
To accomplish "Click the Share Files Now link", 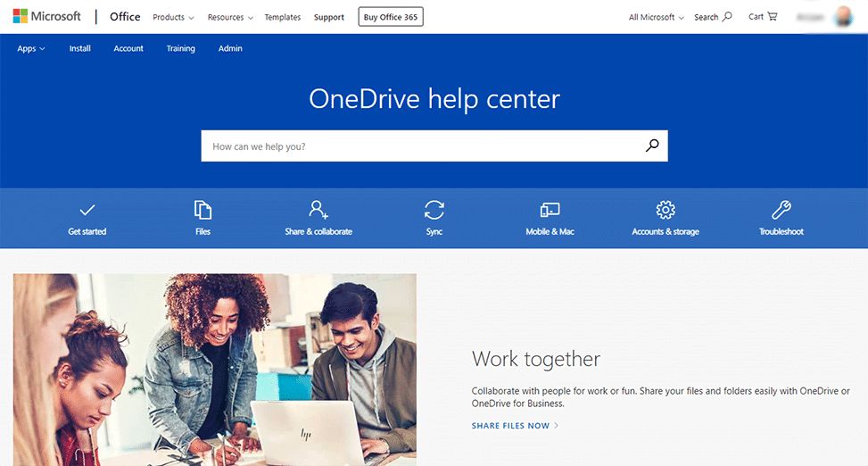I will [515, 426].
